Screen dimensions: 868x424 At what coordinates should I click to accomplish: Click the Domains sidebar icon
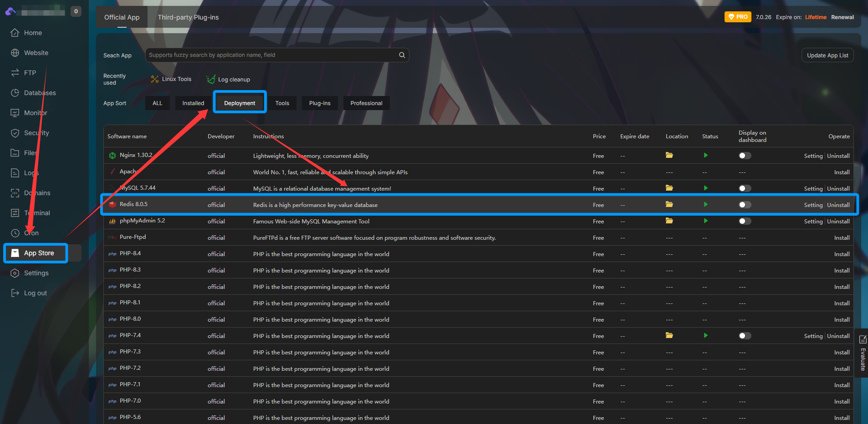tap(15, 193)
